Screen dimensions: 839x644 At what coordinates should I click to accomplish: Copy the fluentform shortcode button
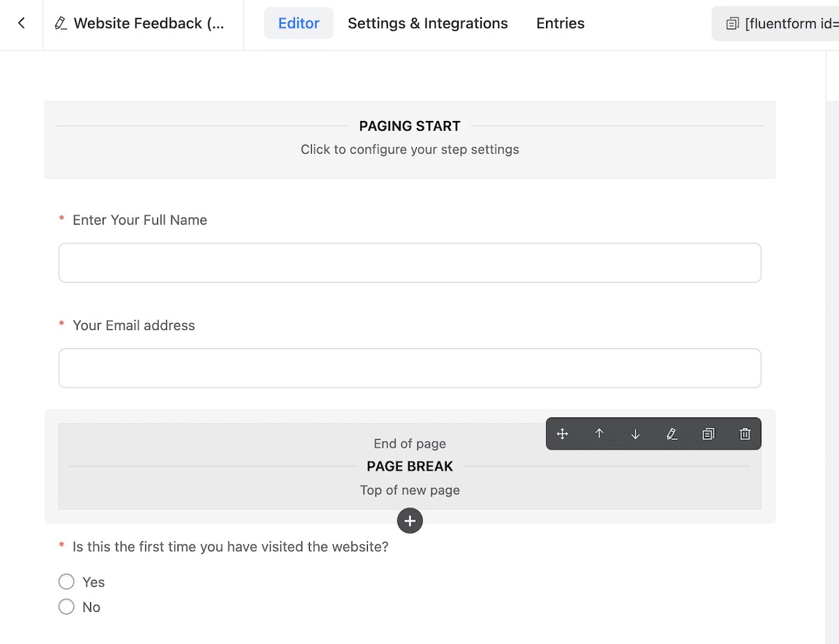[x=775, y=24]
